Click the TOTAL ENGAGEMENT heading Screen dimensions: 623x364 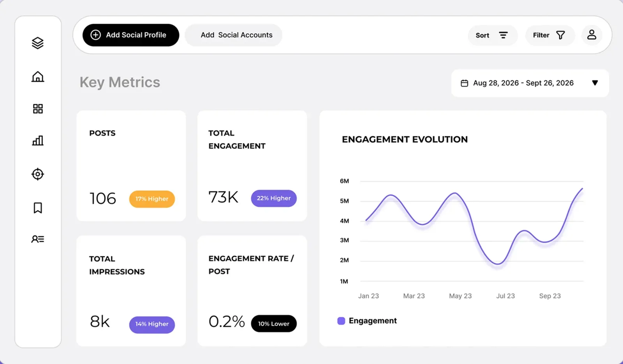[x=237, y=140]
